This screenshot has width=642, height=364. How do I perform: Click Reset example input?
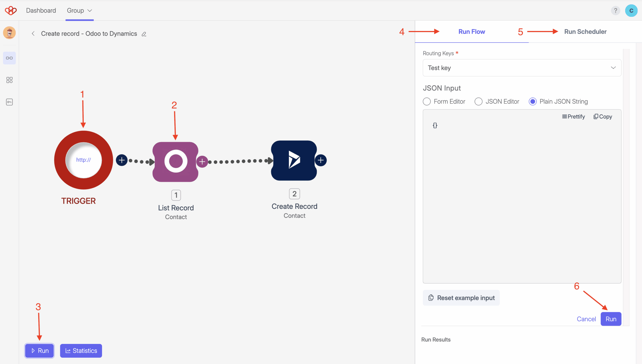click(x=461, y=298)
